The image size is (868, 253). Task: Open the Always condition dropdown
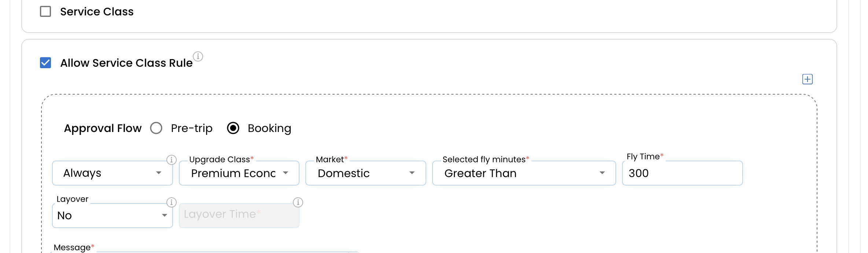(x=113, y=173)
